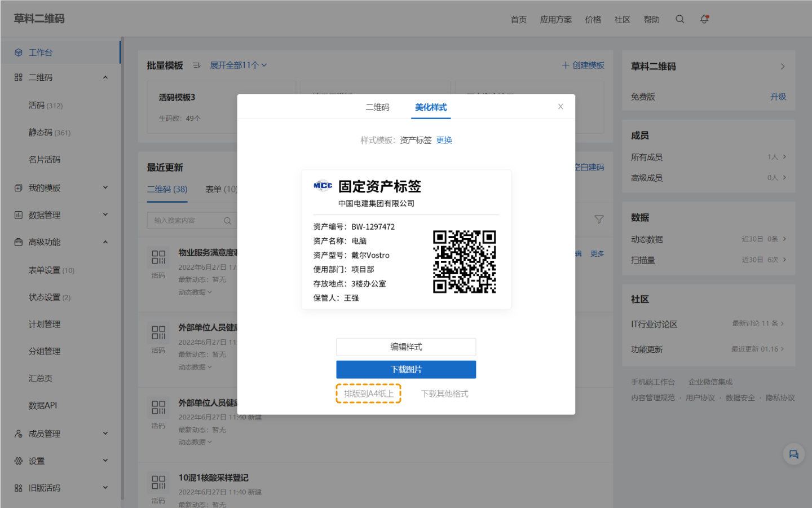Click the 更换 template link
The height and width of the screenshot is (508, 812).
444,141
